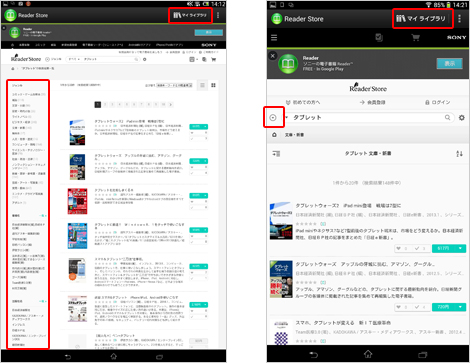470x363 pixels.
Task: Tap the 720円 price button in right tablet
Action: [x=443, y=307]
